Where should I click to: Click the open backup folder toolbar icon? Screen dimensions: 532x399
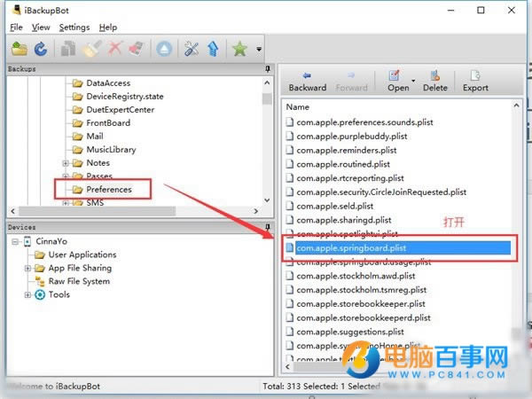20,49
